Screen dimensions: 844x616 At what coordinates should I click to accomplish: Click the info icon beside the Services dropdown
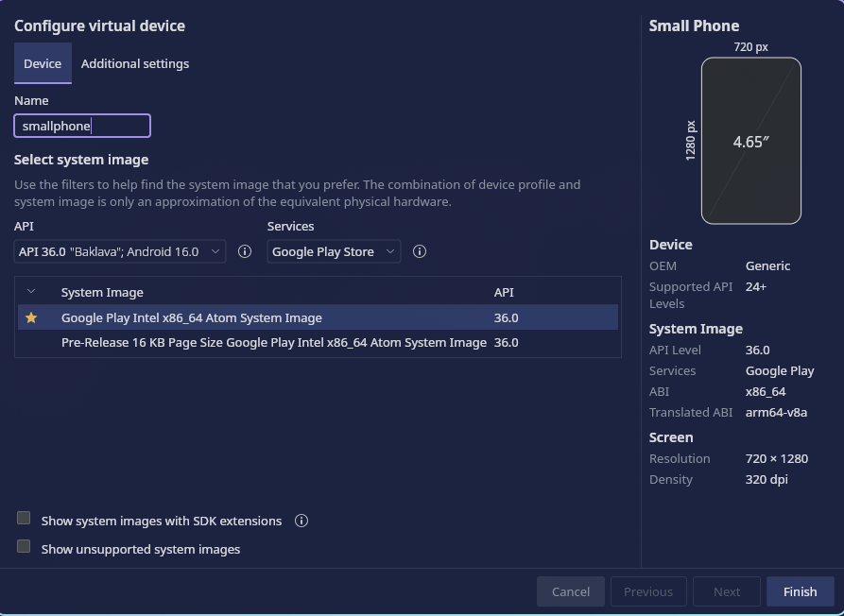click(x=420, y=251)
